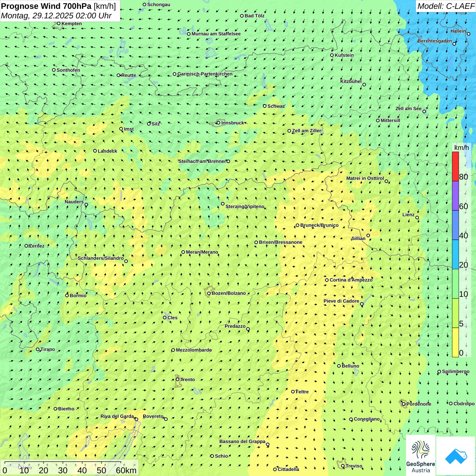Click the 'Berchtesgaden' town label
Viewport: 476px width, 476px height.
click(435, 41)
